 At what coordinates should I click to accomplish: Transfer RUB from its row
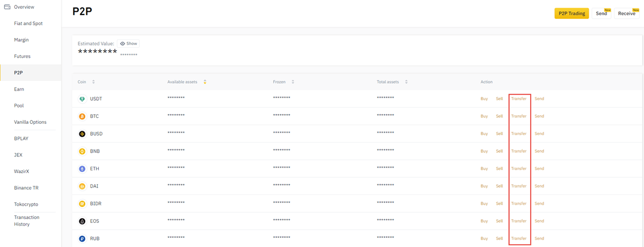click(519, 239)
